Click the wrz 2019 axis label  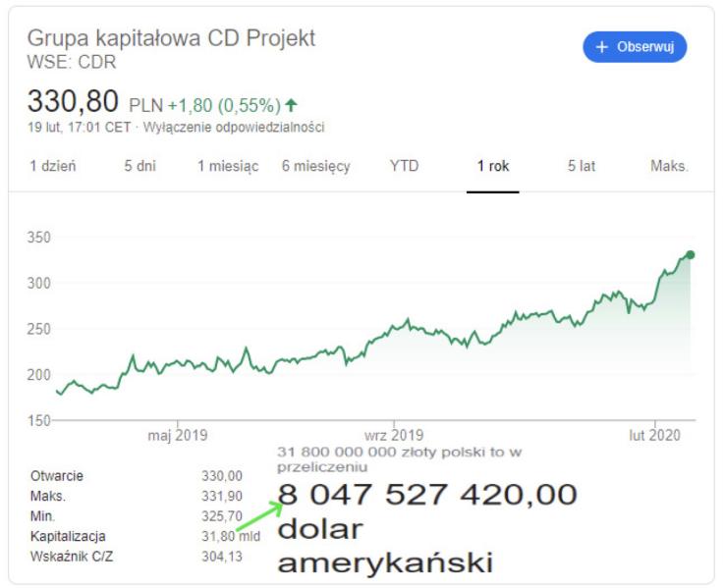[393, 434]
